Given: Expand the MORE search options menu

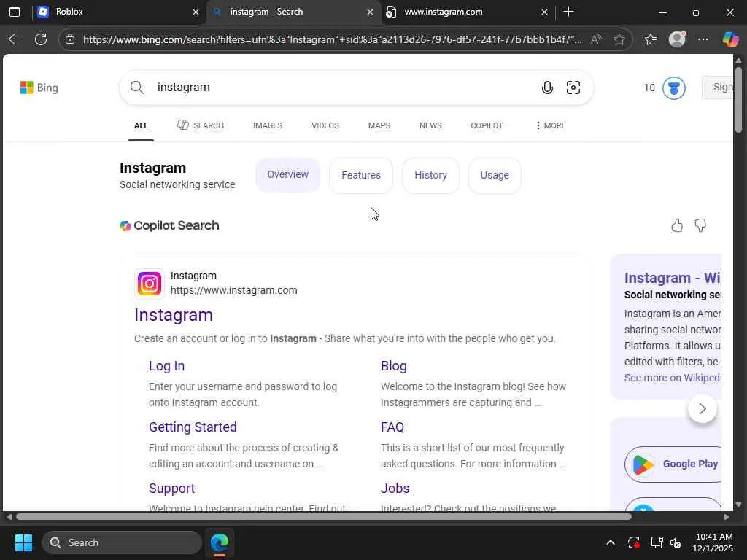Looking at the screenshot, I should pos(551,125).
